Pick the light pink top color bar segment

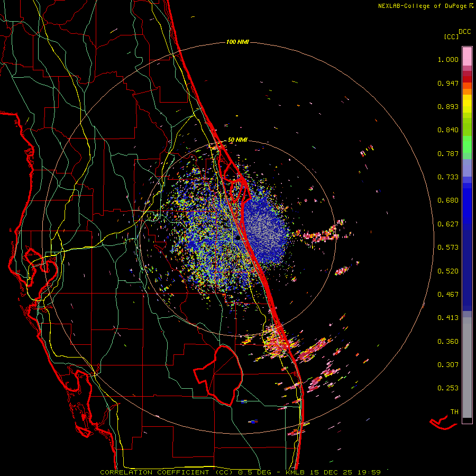tap(467, 56)
